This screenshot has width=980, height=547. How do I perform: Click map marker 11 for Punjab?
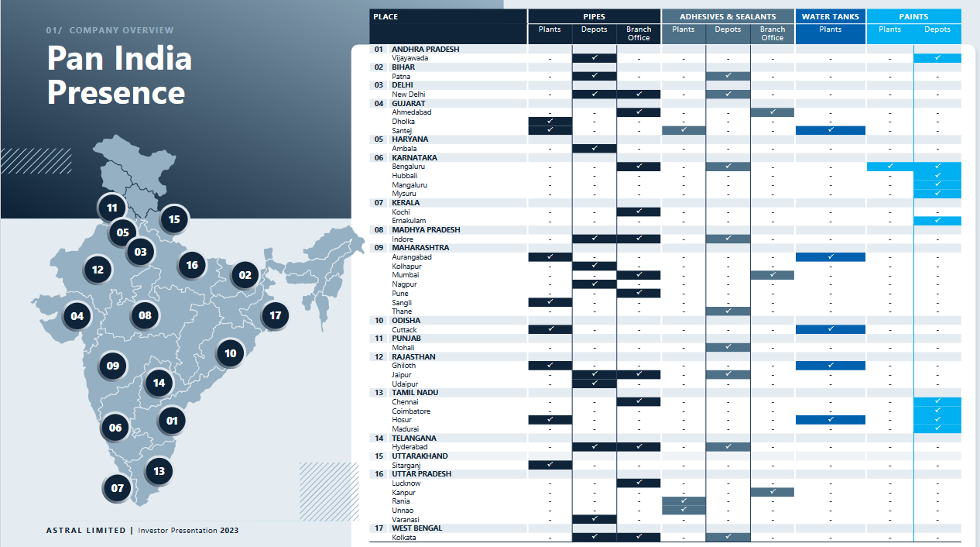point(112,208)
